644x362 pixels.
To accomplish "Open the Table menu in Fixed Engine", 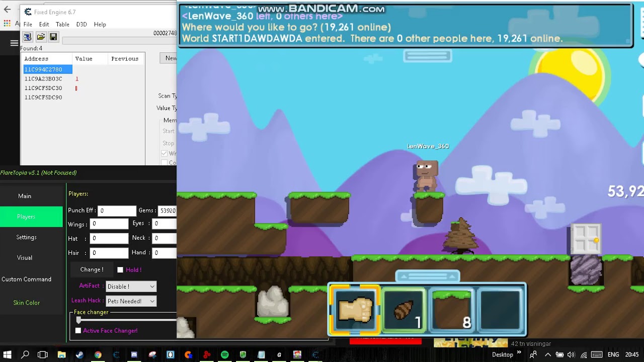I will tap(62, 24).
